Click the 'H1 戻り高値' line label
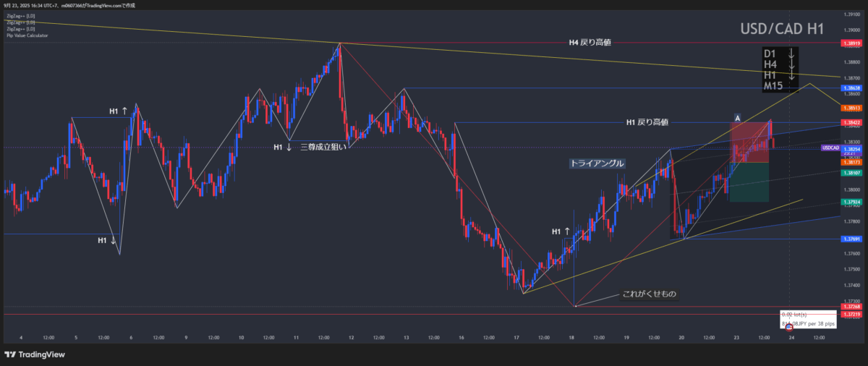Viewport: 868px width, 366px height. (x=647, y=122)
